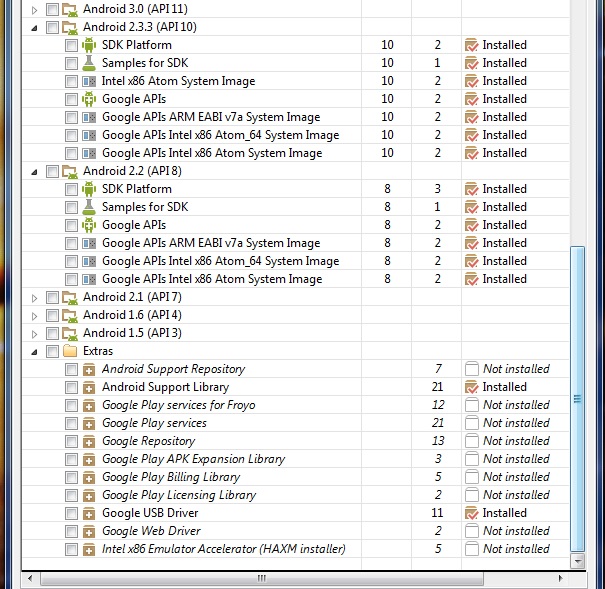Click the flask icon for Samples for SDK API 8

click(88, 207)
